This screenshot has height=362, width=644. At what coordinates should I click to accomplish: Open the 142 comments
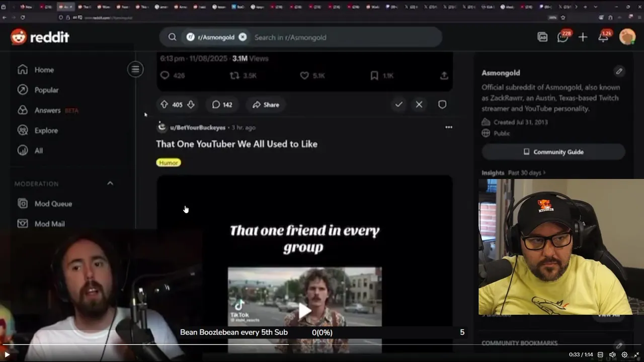click(x=222, y=105)
